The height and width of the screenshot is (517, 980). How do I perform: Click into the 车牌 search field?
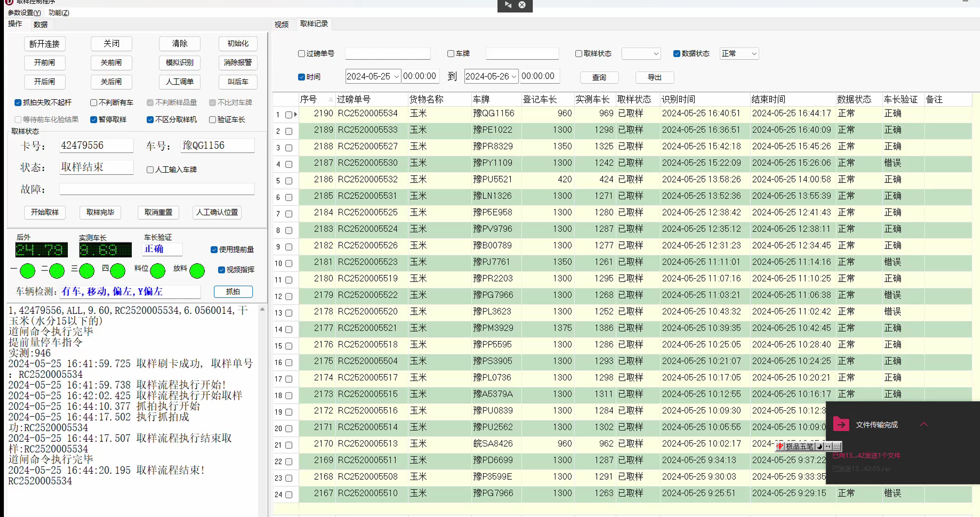522,54
